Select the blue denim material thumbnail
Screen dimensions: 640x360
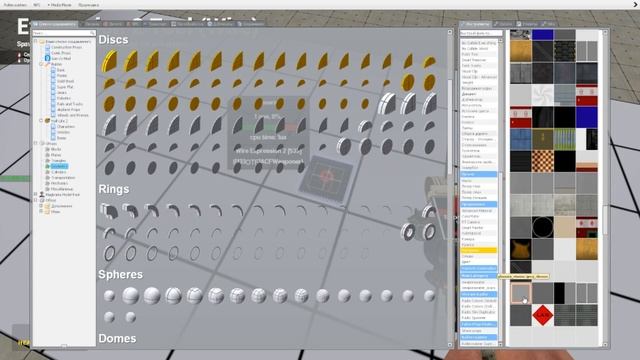[521, 139]
